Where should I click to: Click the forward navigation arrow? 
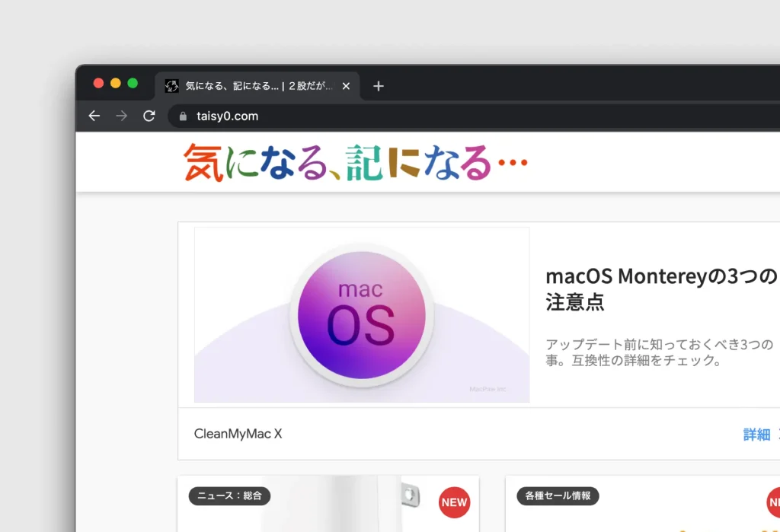(x=121, y=116)
